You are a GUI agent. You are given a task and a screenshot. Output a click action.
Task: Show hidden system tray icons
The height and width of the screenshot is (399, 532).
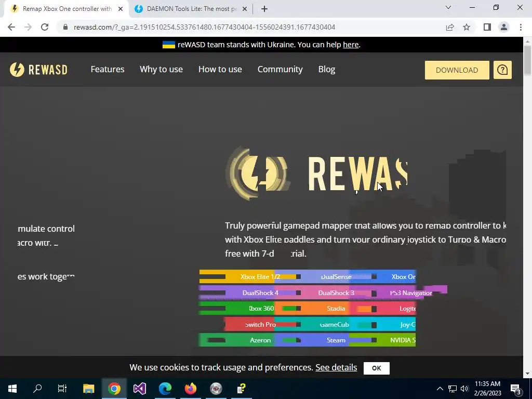pyautogui.click(x=440, y=389)
